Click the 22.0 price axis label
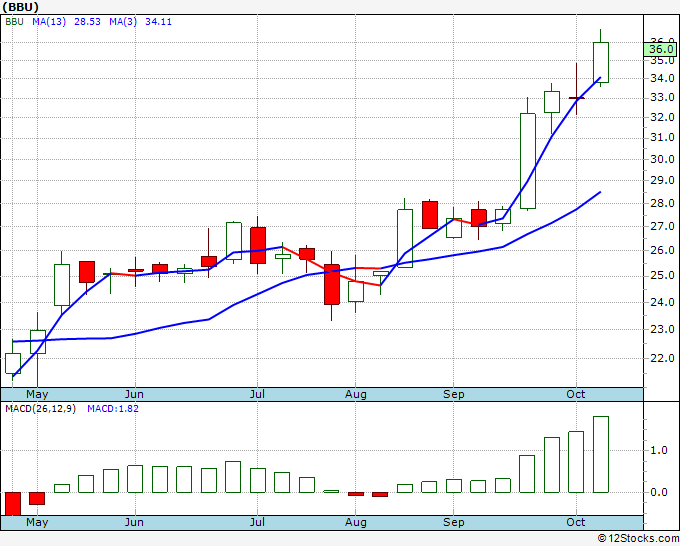This screenshot has height=546, width=680. coord(662,358)
